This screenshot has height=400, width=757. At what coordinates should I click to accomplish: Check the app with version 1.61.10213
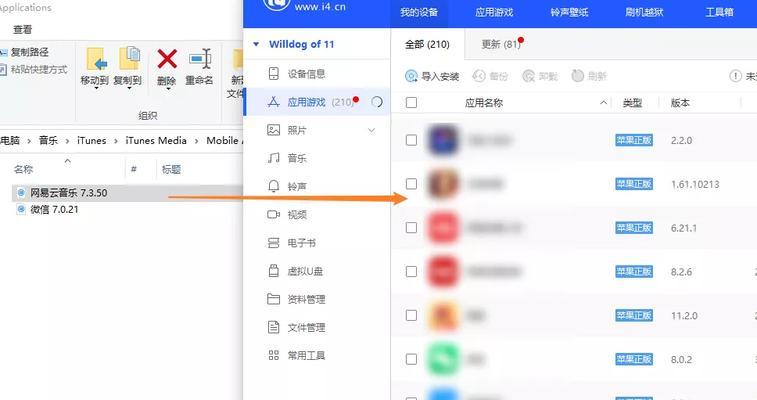tap(411, 184)
